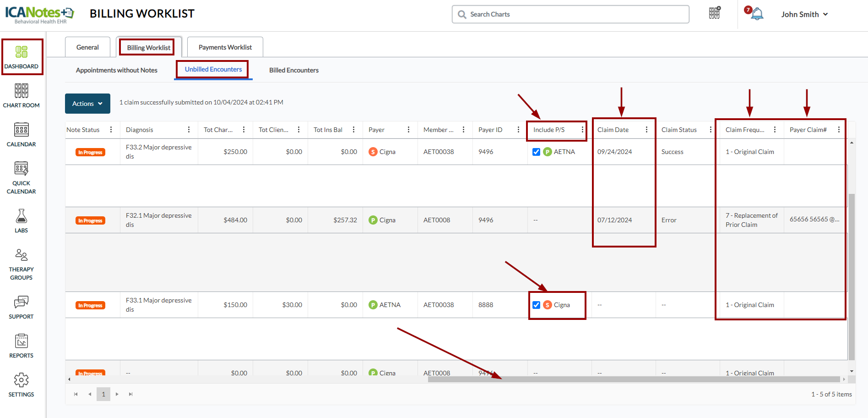The image size is (868, 418).
Task: Switch to the Payments Worklist tab
Action: tap(225, 47)
